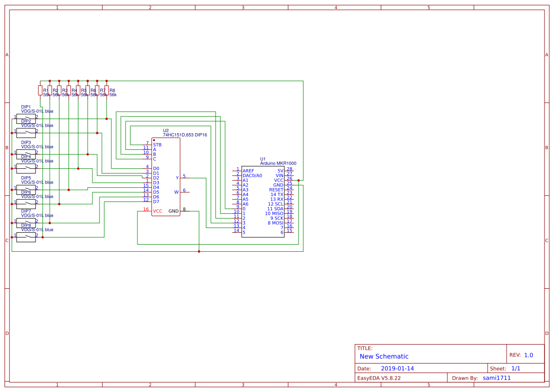Click the New Schematic title text
Viewport: 554px width, 392px height.
coord(385,356)
